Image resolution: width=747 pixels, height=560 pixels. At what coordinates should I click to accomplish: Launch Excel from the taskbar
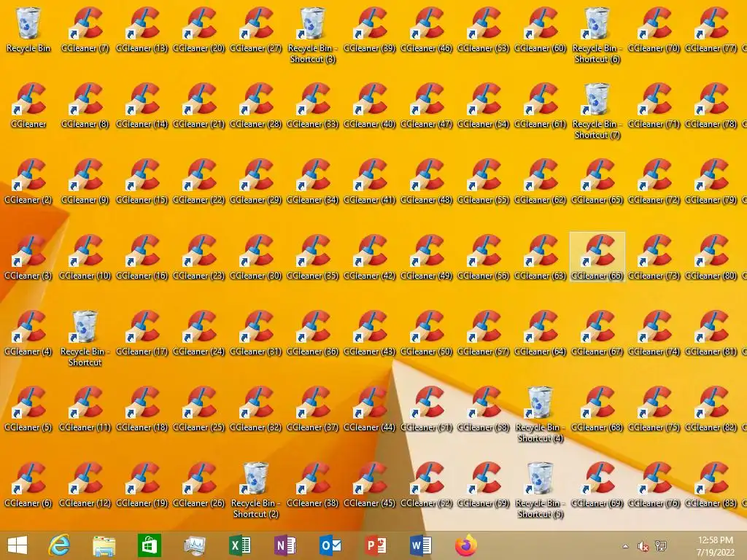coord(239,545)
